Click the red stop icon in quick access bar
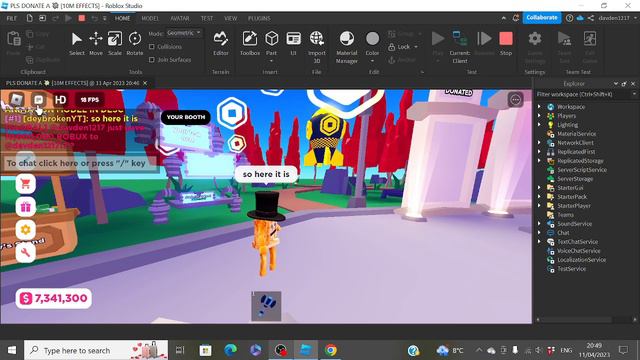This screenshot has width=640, height=360. tap(82, 18)
